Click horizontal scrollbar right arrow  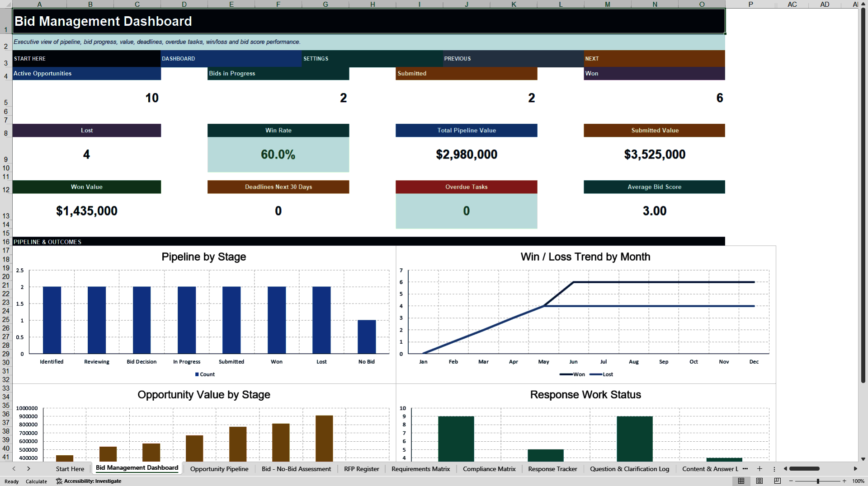coord(855,469)
